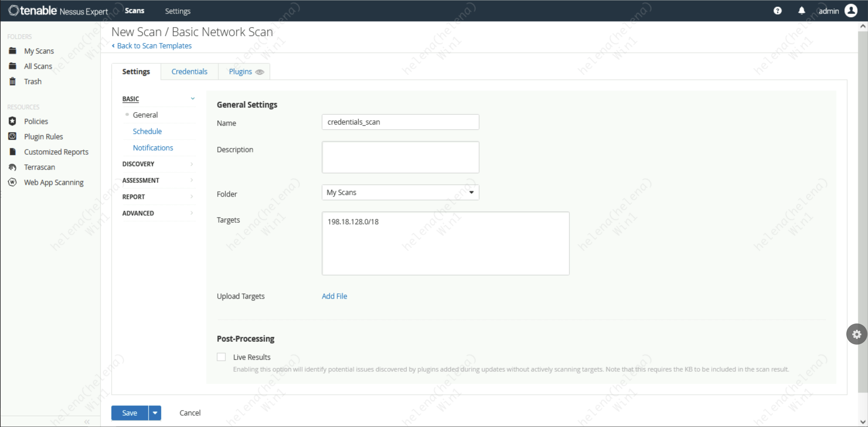Open the Trash folder icon
The image size is (868, 427).
click(x=13, y=81)
